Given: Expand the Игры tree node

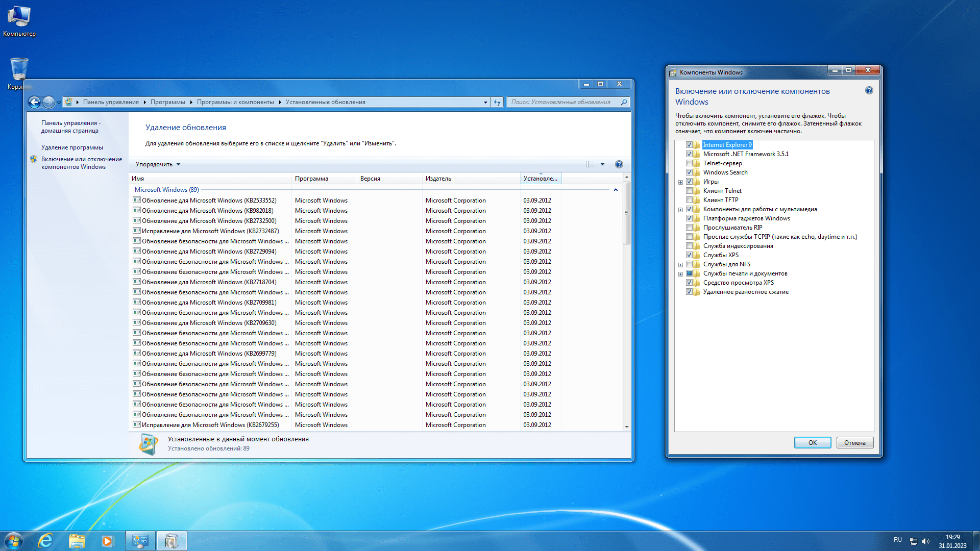Looking at the screenshot, I should pos(680,182).
